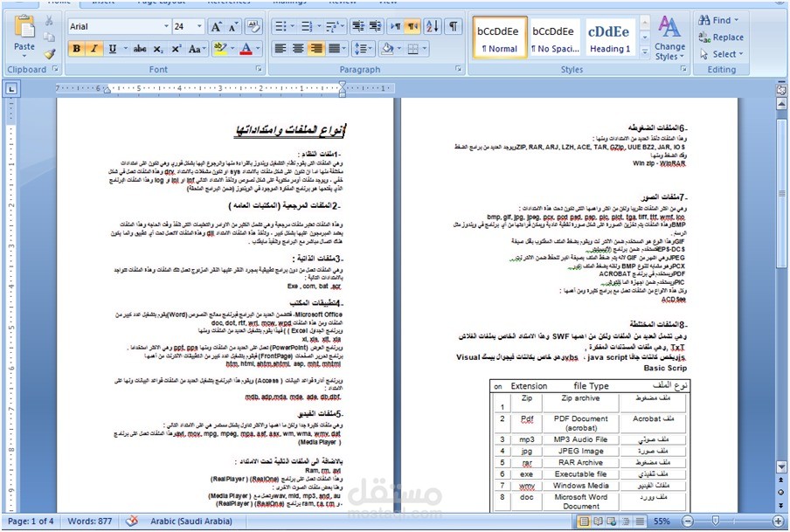The width and height of the screenshot is (790, 532).
Task: Click Arabic (Saudi Arabia) language indicator
Action: click(x=191, y=521)
